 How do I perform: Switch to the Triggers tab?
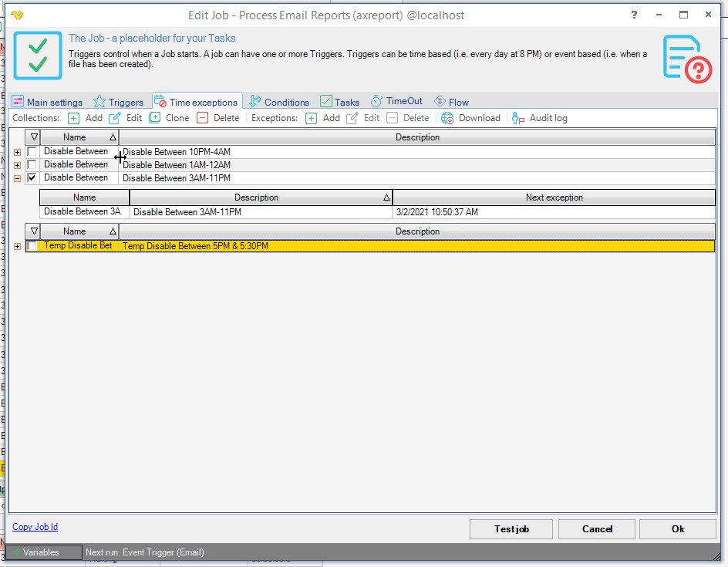point(118,102)
